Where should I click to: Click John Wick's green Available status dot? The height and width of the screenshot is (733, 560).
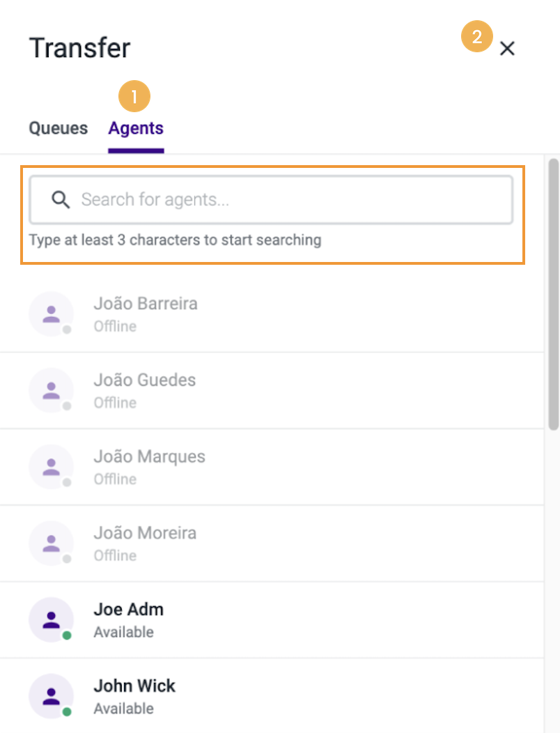tap(67, 712)
